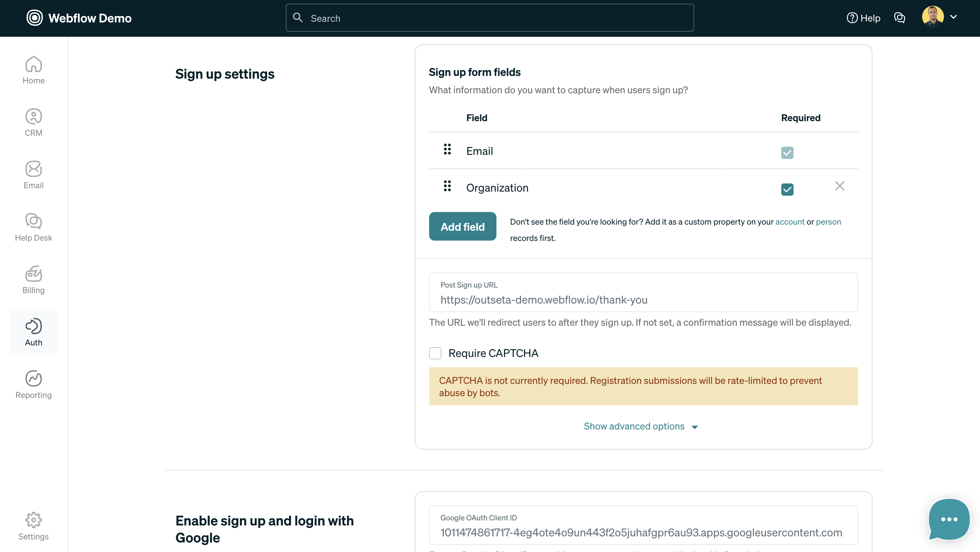Screen dimensions: 980x552
Task: Open the Settings section in sidebar
Action: (x=33, y=526)
